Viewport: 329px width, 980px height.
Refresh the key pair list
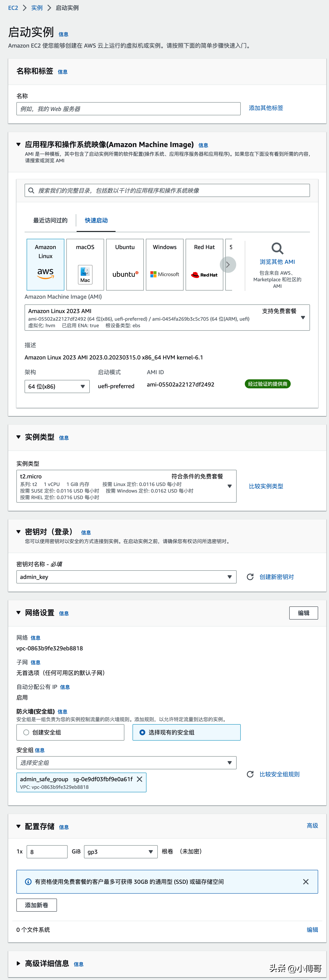(x=250, y=577)
